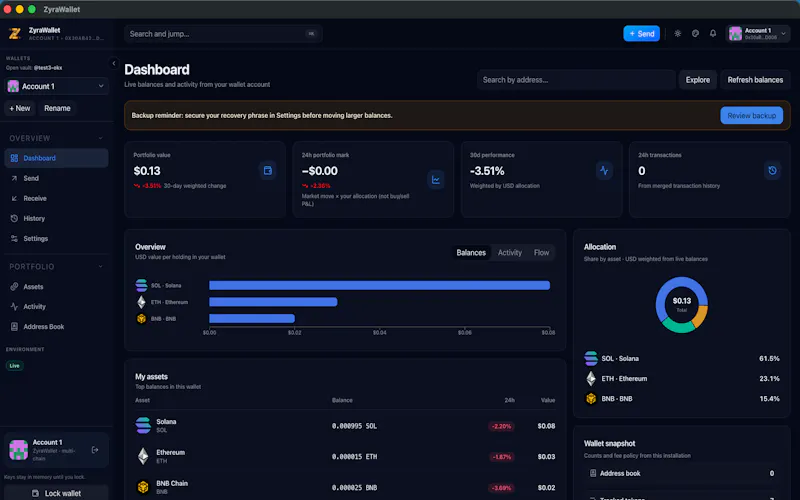
Task: Open the Account 1 wallet selector dropdown
Action: [x=57, y=86]
